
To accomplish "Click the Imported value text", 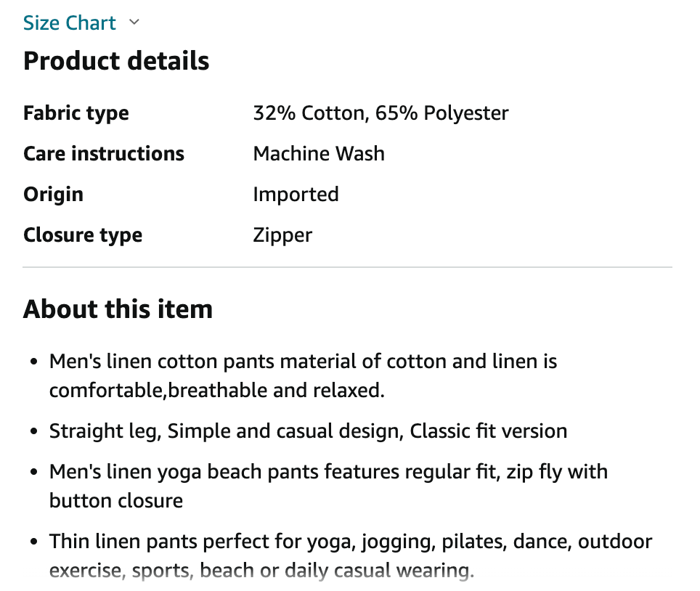I will coord(296,194).
